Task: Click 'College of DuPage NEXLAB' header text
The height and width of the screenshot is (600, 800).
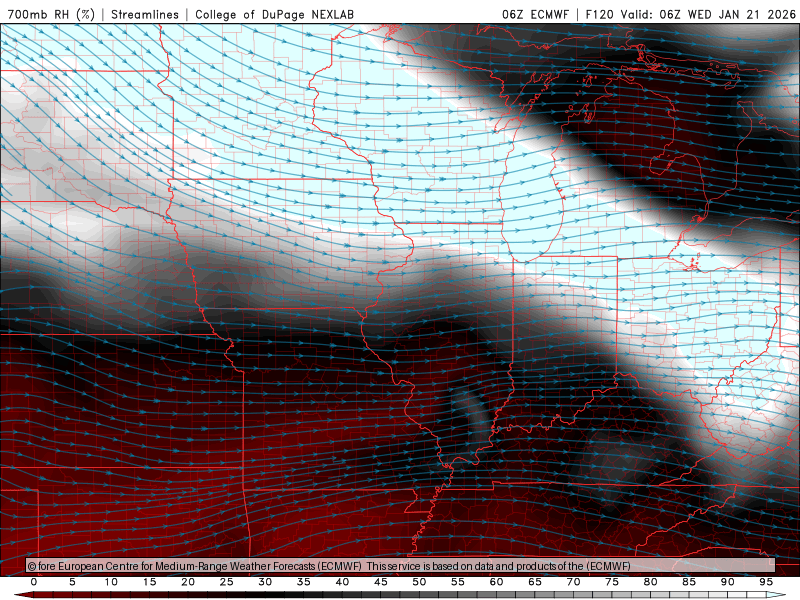Action: 274,14
